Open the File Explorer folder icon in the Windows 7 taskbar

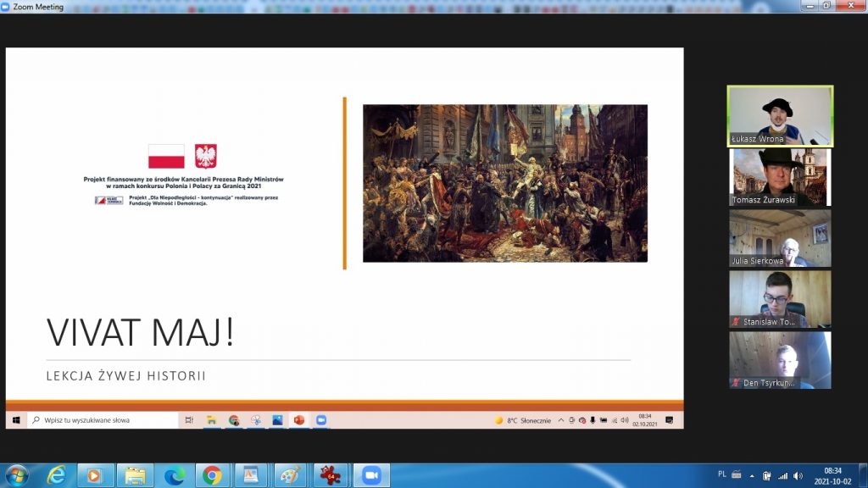(x=134, y=475)
